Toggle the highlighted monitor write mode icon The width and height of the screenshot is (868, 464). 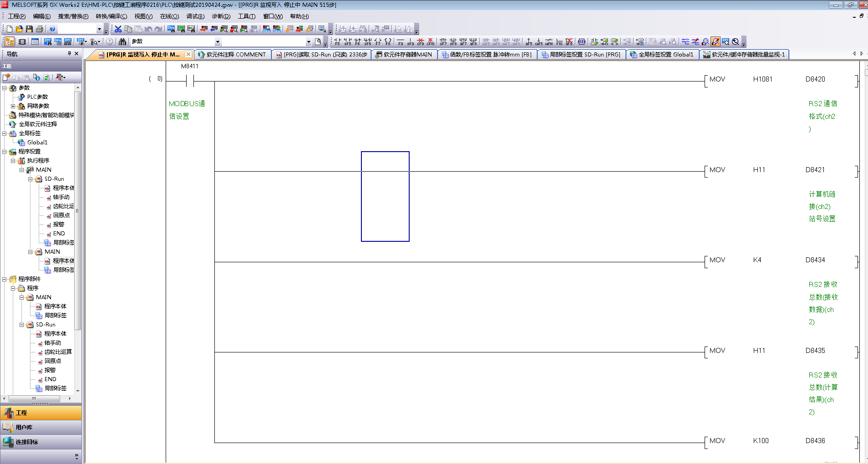pyautogui.click(x=716, y=42)
